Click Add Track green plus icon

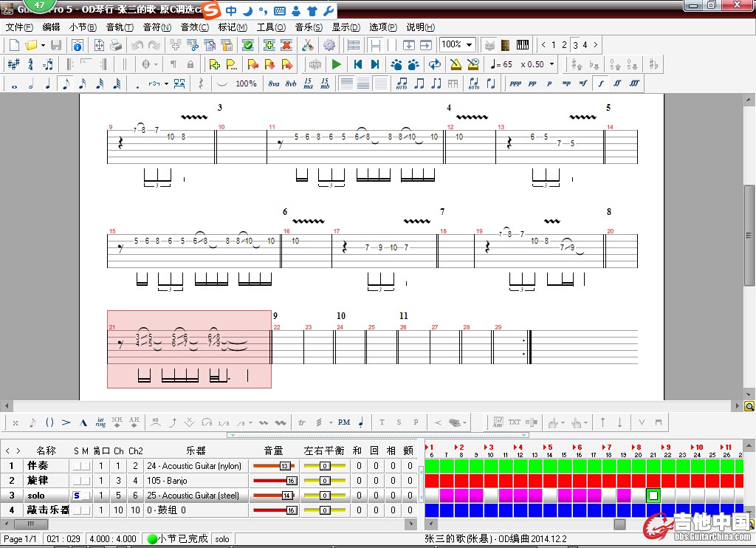click(x=269, y=45)
